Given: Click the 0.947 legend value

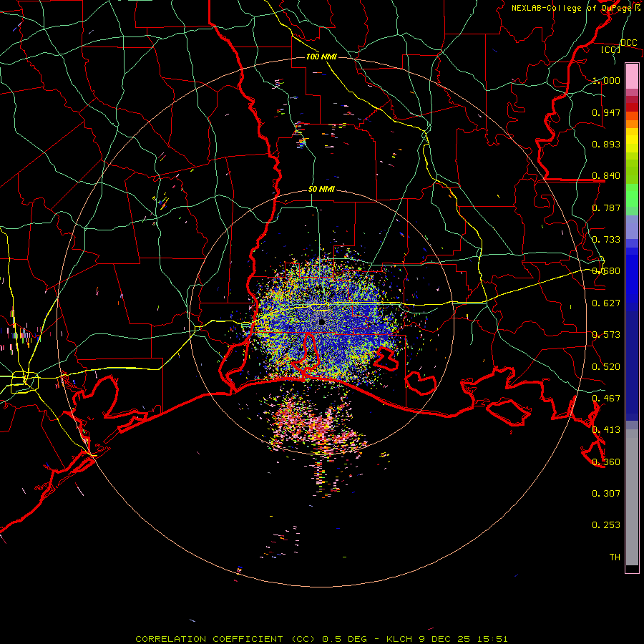Looking at the screenshot, I should pyautogui.click(x=606, y=112).
